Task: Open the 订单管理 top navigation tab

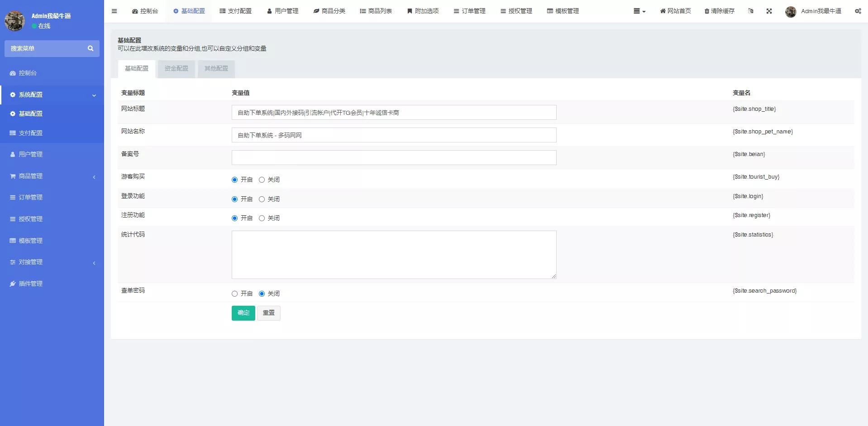Action: click(x=469, y=11)
